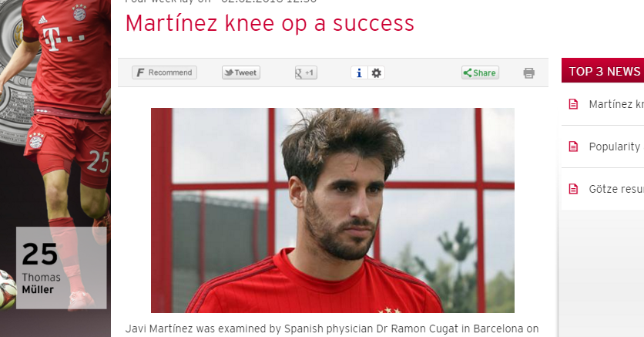
Task: Select the TOP 3 NEWS tab header
Action: 602,71
